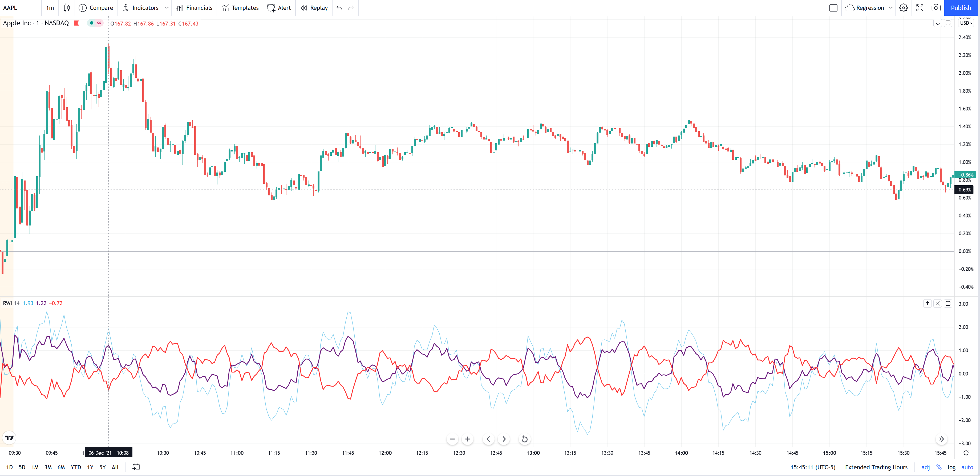Click the 06 Dec '21 10:08 time marker

point(108,453)
